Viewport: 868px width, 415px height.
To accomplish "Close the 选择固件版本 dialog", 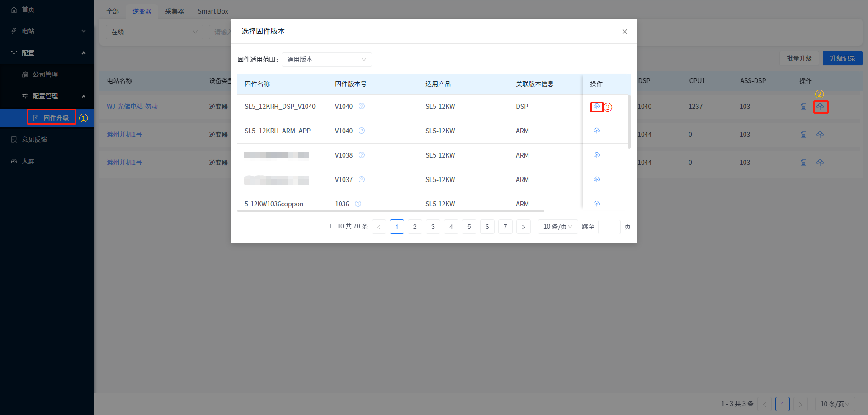I will pyautogui.click(x=624, y=32).
